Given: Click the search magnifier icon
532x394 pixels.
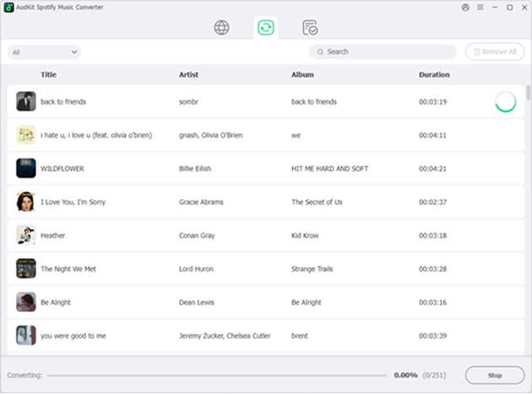Looking at the screenshot, I should 320,51.
